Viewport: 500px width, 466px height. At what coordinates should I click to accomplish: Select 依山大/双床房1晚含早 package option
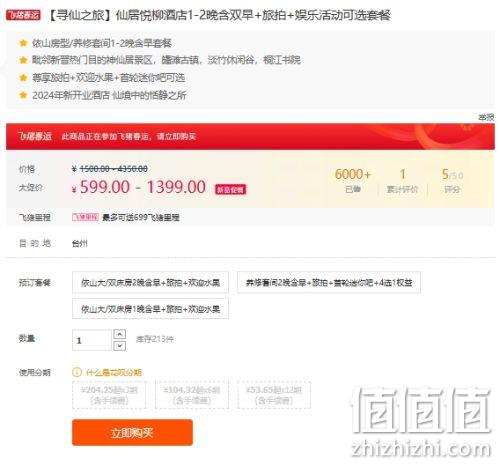(150, 309)
